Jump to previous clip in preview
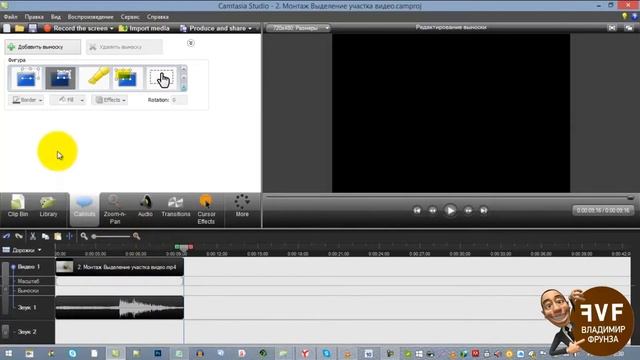This screenshot has height=360, width=640. (417, 210)
